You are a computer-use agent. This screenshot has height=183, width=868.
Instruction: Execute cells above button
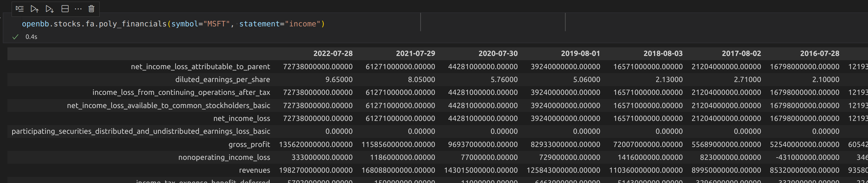tap(34, 9)
